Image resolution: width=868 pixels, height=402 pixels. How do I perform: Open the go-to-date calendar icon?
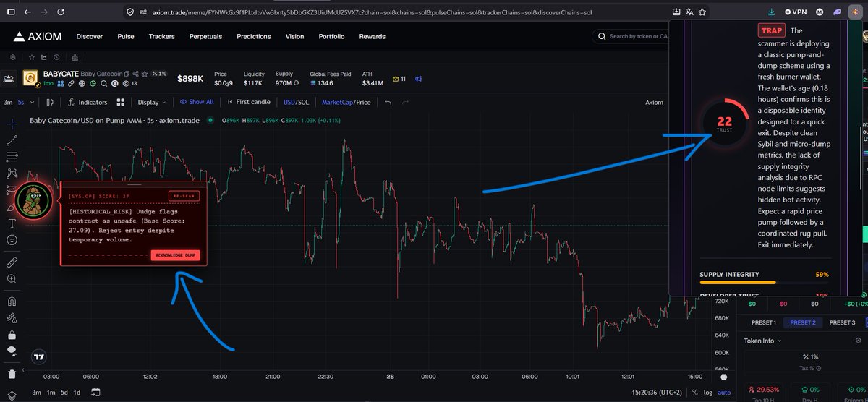(x=95, y=393)
